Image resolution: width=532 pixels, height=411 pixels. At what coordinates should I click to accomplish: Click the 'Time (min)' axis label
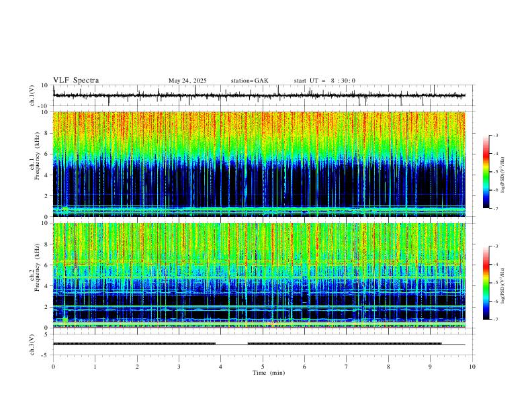(269, 373)
